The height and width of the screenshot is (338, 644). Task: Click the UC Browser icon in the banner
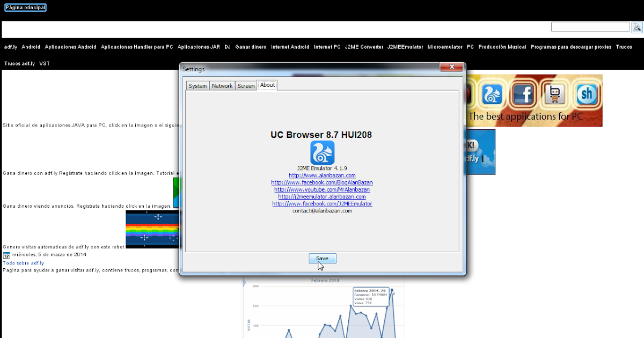(492, 94)
